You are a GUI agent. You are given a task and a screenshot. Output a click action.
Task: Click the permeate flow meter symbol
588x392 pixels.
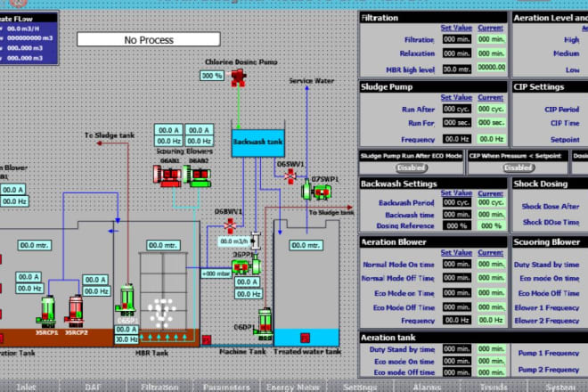tap(256, 241)
